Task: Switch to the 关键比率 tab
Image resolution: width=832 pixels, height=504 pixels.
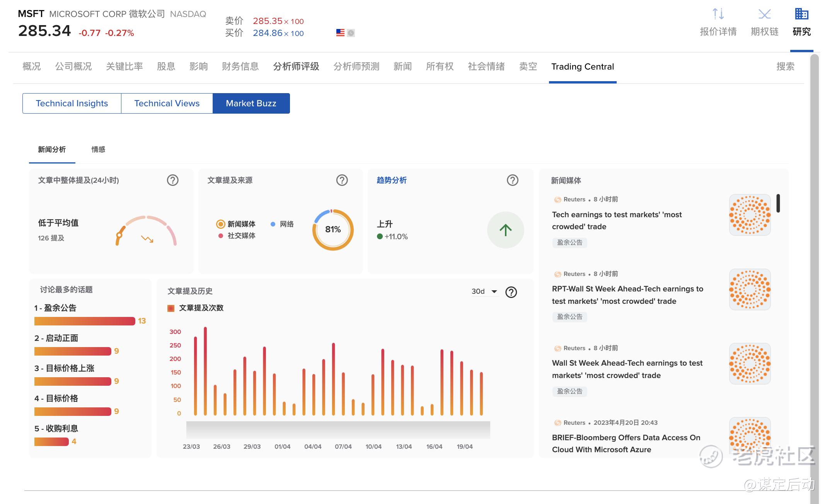Action: (x=124, y=66)
